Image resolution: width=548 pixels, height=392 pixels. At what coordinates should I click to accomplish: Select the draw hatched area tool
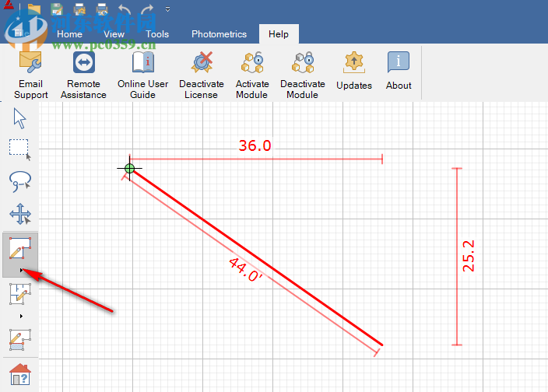tap(20, 340)
